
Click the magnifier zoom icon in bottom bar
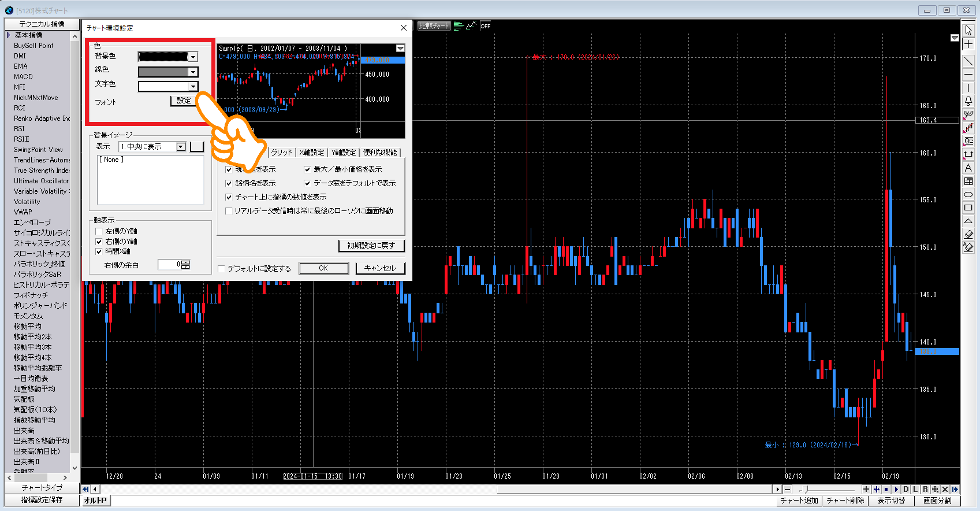click(936, 490)
